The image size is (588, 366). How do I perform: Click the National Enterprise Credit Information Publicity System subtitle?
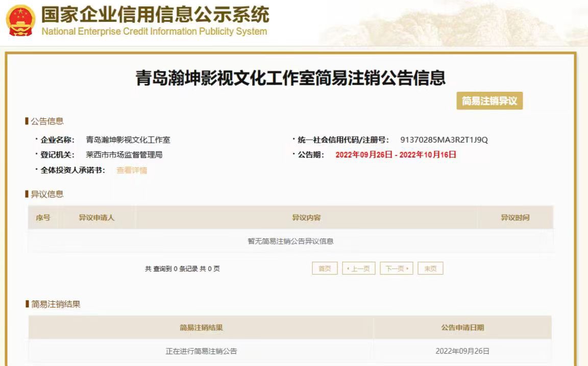154,31
